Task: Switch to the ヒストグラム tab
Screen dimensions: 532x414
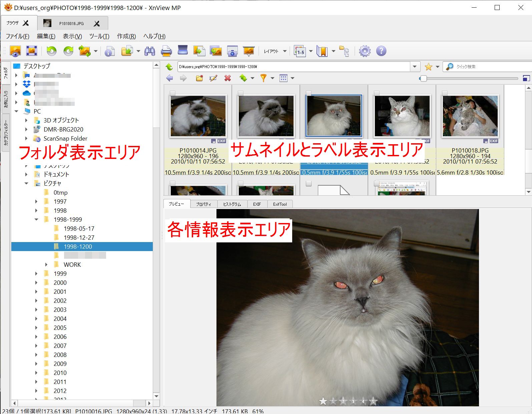Action: 232,204
